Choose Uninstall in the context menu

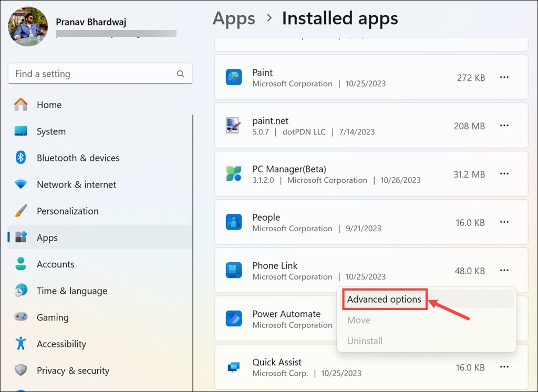(365, 341)
